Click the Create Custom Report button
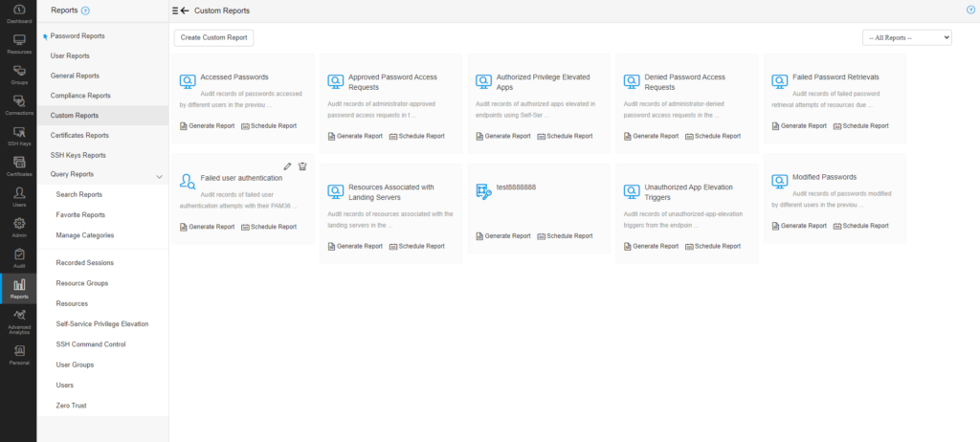980x442 pixels. (x=213, y=37)
